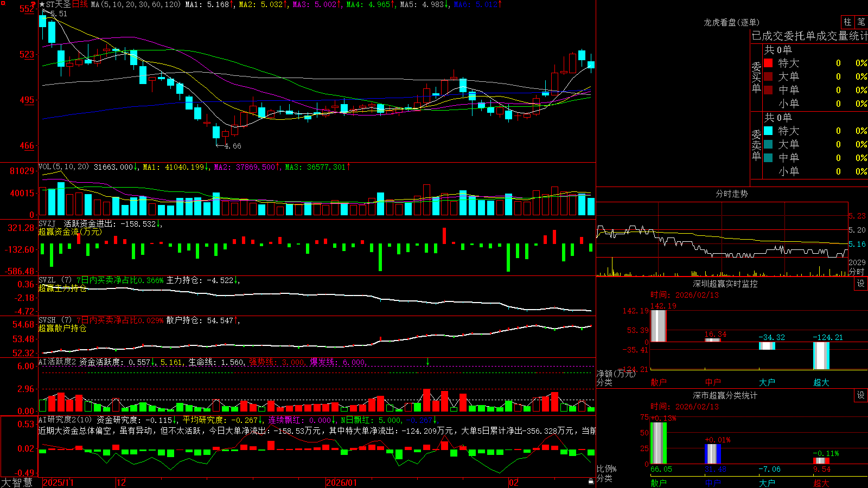Open 设 settings for 深市超赢分类统计
The image size is (868, 488).
[x=861, y=395]
